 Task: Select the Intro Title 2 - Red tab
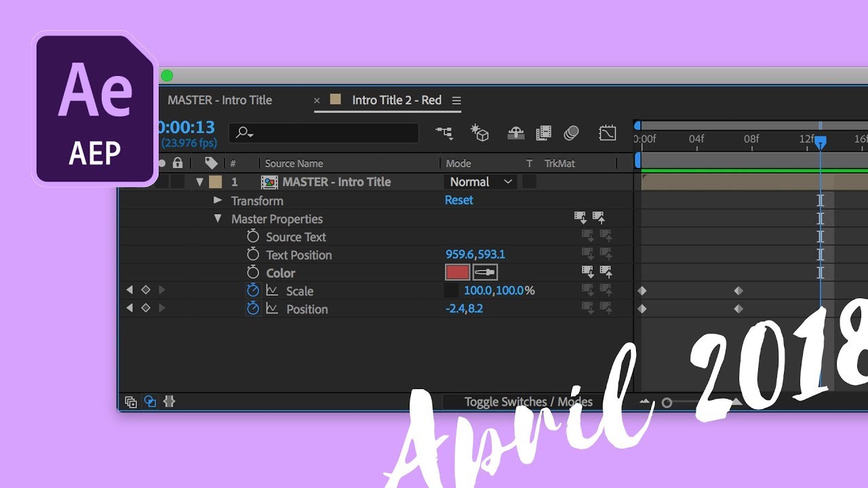[397, 100]
